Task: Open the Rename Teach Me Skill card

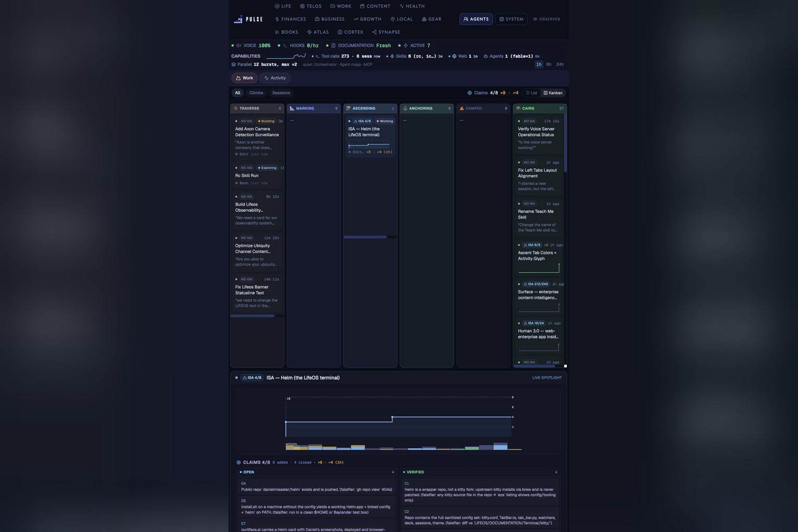Action: 538,217
